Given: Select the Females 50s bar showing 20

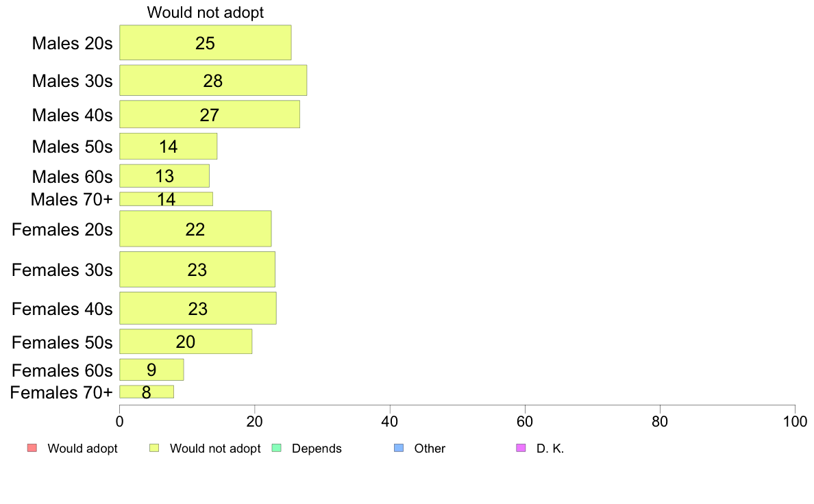Looking at the screenshot, I should 186,342.
